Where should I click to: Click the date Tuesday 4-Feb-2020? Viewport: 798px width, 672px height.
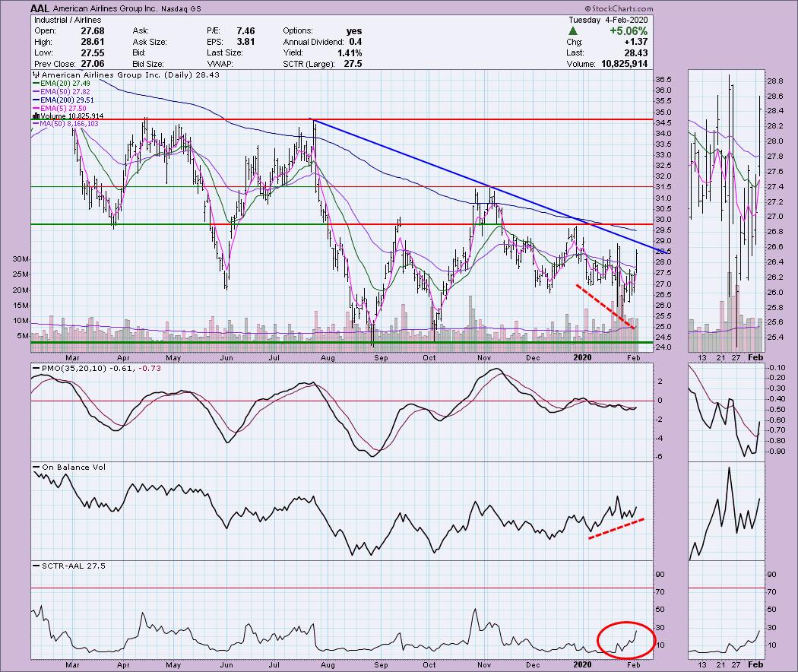[608, 20]
